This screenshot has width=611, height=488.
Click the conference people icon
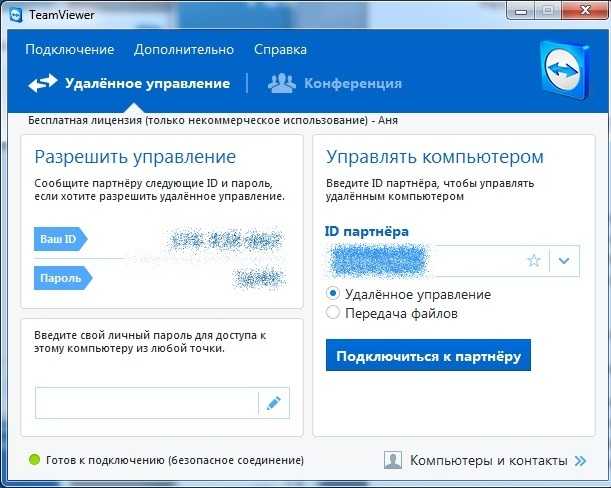point(281,83)
